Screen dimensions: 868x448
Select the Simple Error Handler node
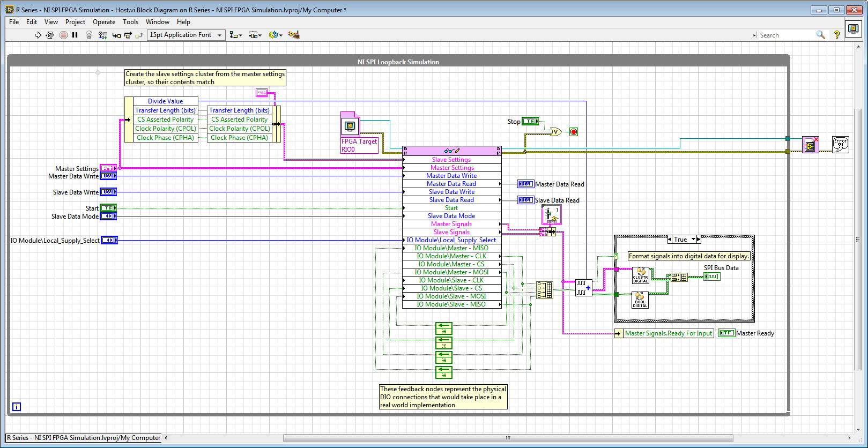(x=840, y=145)
